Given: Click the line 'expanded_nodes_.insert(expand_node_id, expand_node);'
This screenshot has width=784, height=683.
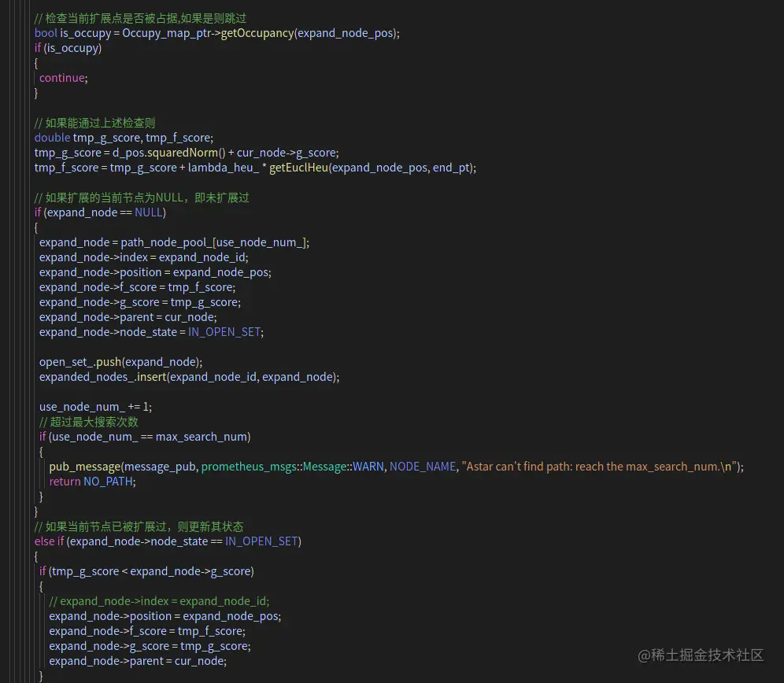Looking at the screenshot, I should (x=189, y=377).
